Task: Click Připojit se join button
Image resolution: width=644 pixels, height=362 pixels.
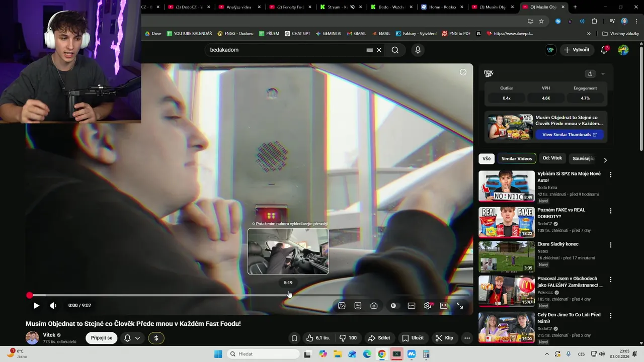Action: click(102, 338)
